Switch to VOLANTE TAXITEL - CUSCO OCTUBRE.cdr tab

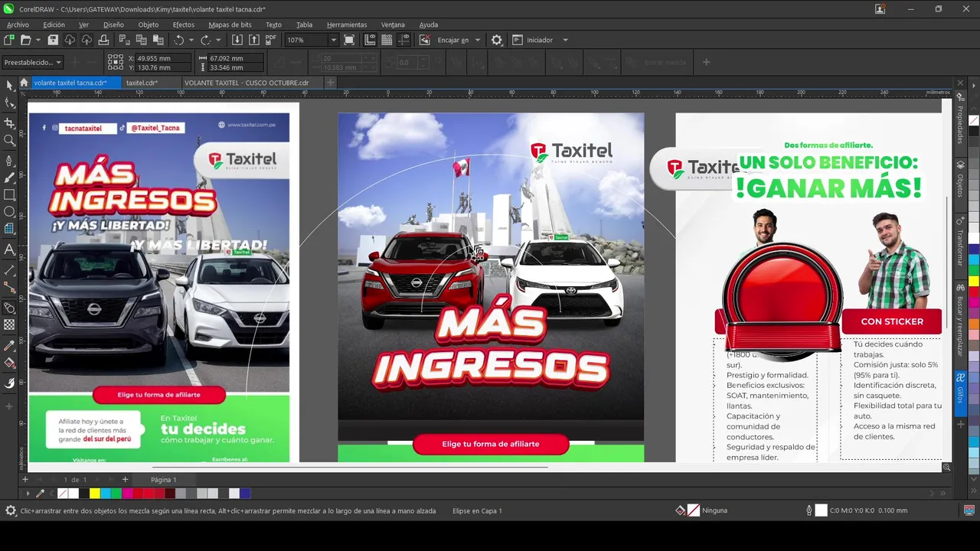coord(247,83)
